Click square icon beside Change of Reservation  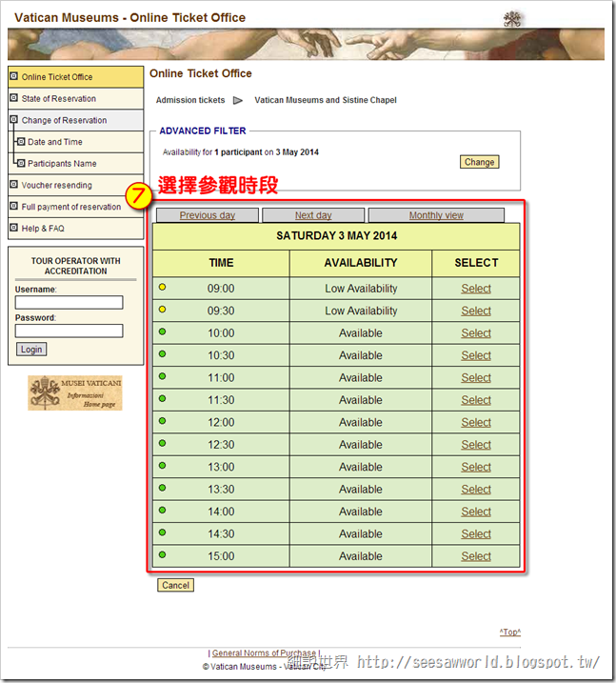(14, 119)
